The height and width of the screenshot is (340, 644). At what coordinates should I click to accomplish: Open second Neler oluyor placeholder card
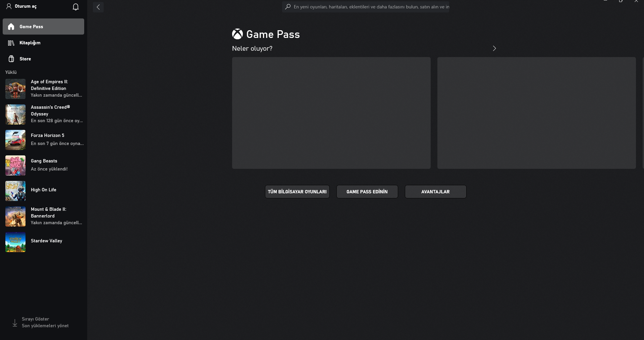pyautogui.click(x=537, y=113)
